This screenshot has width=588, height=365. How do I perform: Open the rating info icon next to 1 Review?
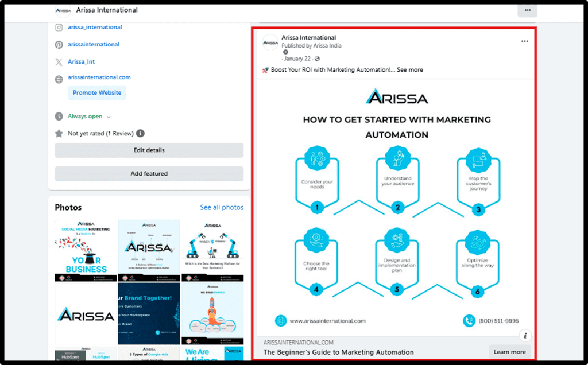tap(140, 133)
